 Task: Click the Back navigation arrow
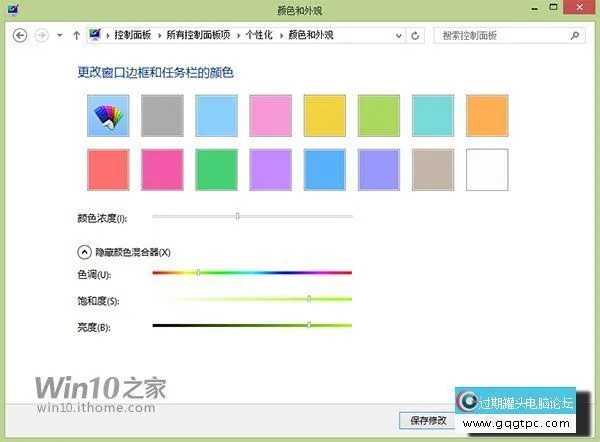click(x=20, y=36)
